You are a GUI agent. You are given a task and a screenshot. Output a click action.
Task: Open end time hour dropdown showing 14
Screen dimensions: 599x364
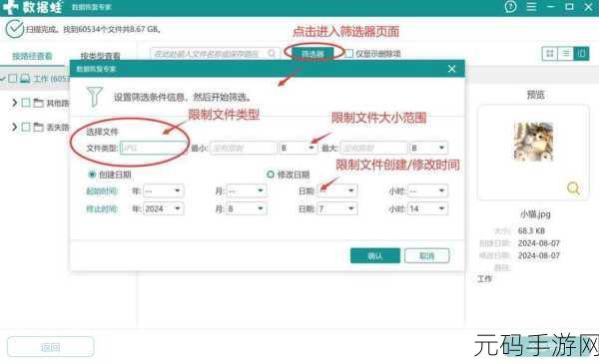(427, 208)
